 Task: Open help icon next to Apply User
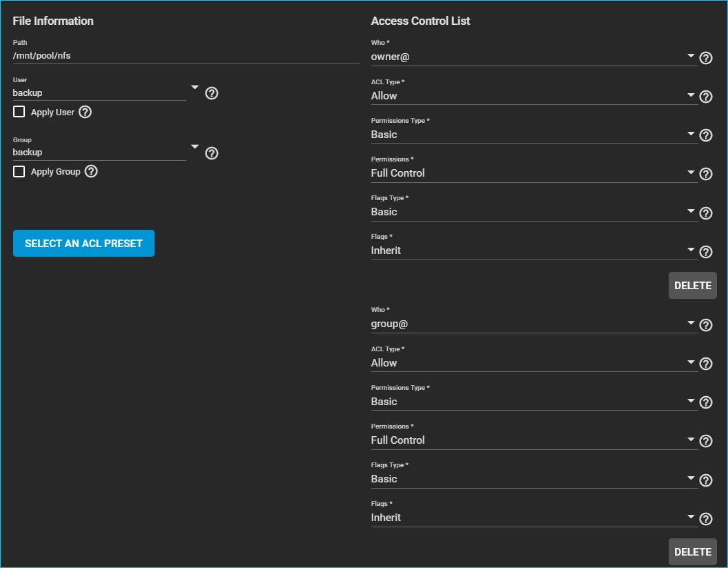(85, 112)
